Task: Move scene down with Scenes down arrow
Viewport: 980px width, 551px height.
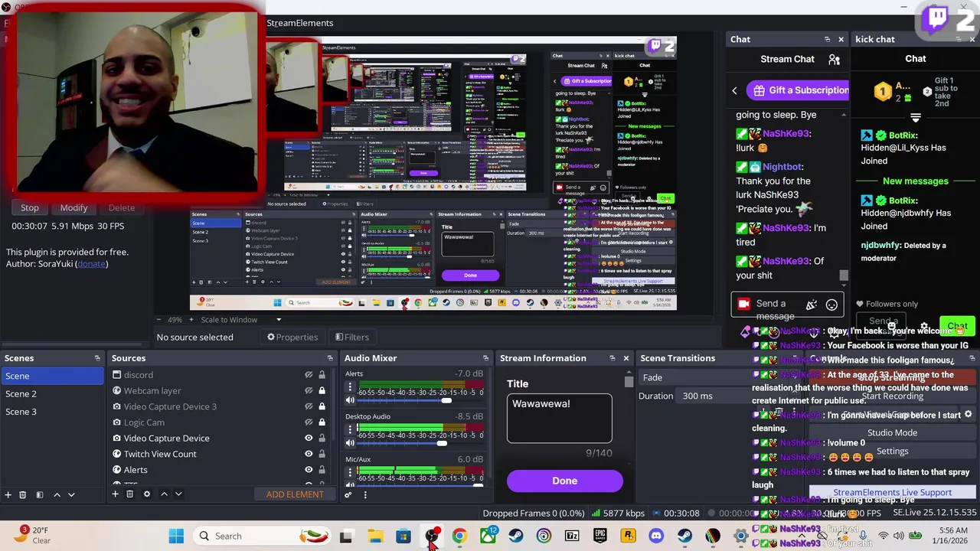Action: coord(71,494)
